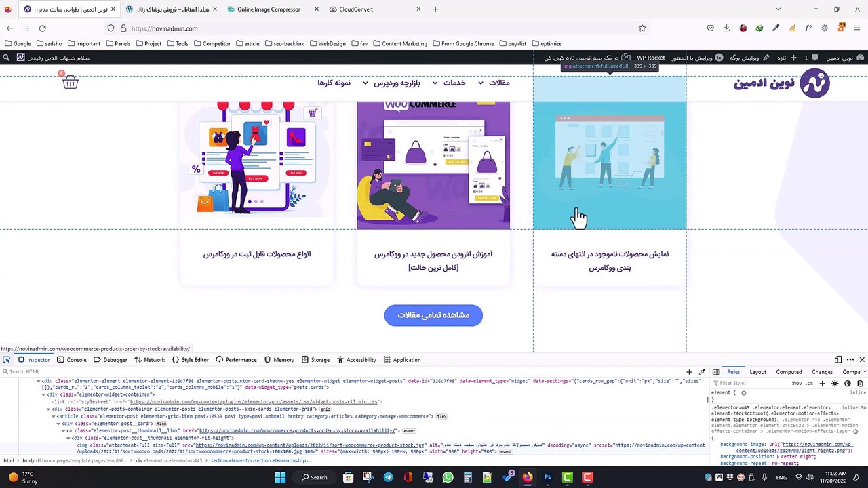Screen dimensions: 868x488
Task: Bookmark this page with the star icon
Action: (642, 28)
